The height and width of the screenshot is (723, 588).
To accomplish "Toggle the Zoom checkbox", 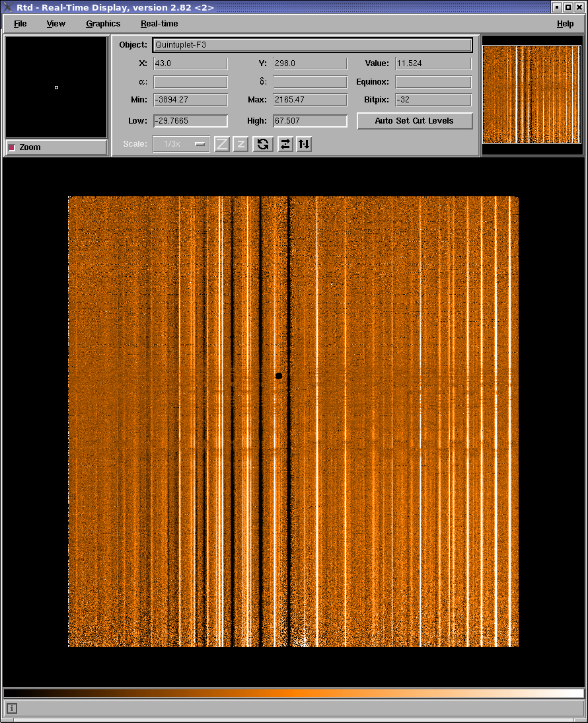I will [x=12, y=147].
